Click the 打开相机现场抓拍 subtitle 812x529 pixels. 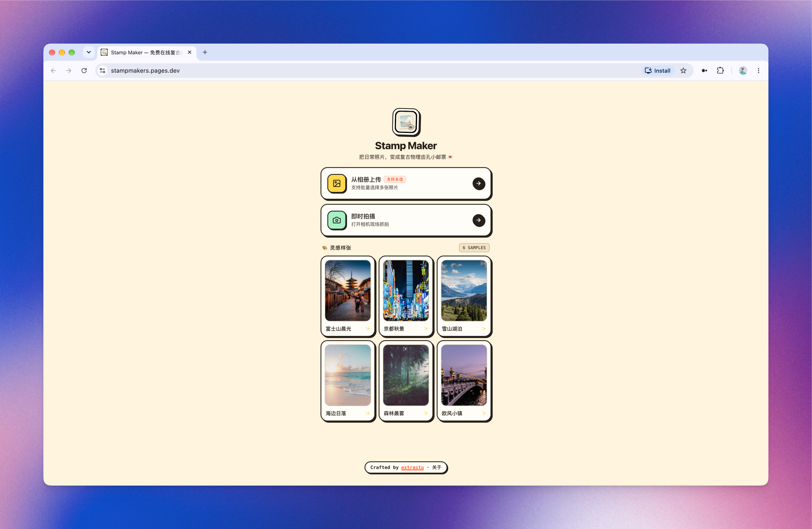point(370,224)
